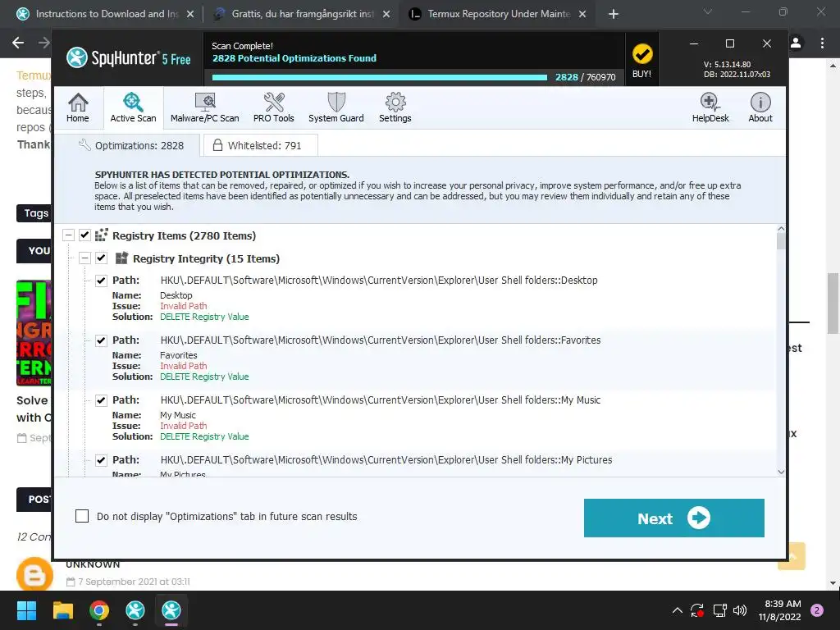The height and width of the screenshot is (630, 840).
Task: Go back in Chrome browser
Action: point(18,43)
